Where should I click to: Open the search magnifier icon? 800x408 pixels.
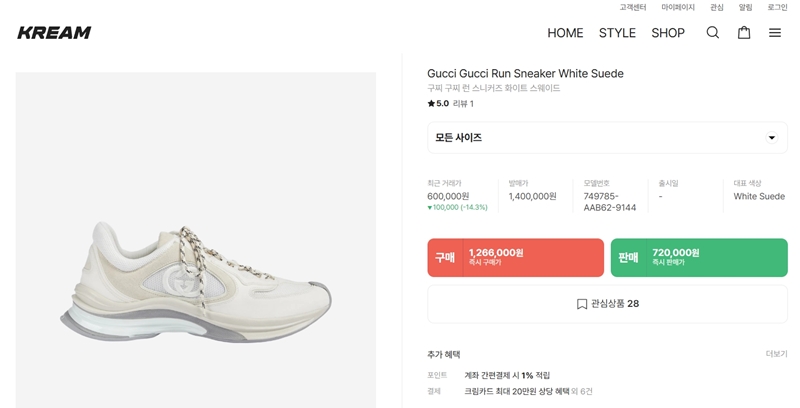tap(713, 33)
